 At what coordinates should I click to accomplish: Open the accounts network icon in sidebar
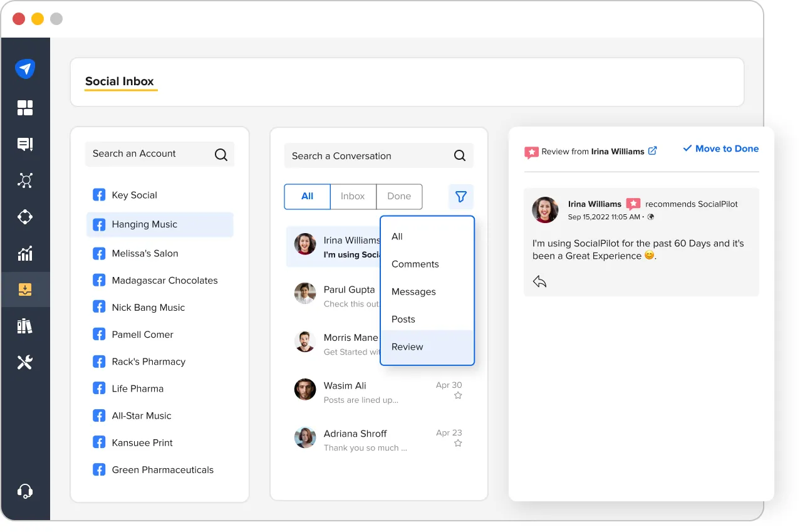25,180
